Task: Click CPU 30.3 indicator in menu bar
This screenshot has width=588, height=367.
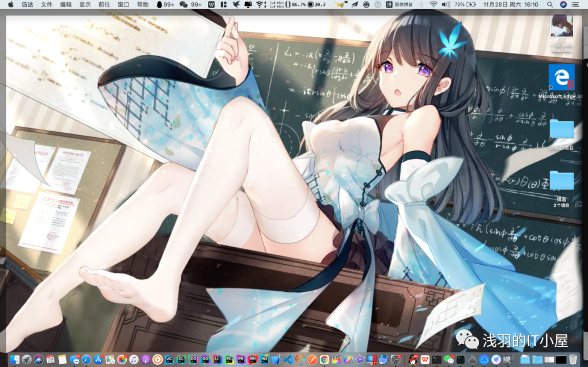Action: coord(316,4)
